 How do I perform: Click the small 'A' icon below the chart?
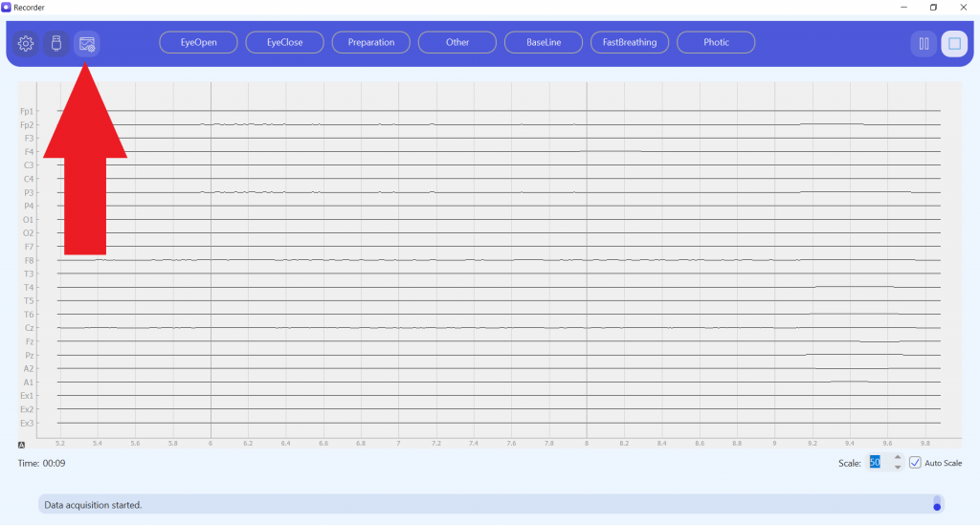click(21, 445)
